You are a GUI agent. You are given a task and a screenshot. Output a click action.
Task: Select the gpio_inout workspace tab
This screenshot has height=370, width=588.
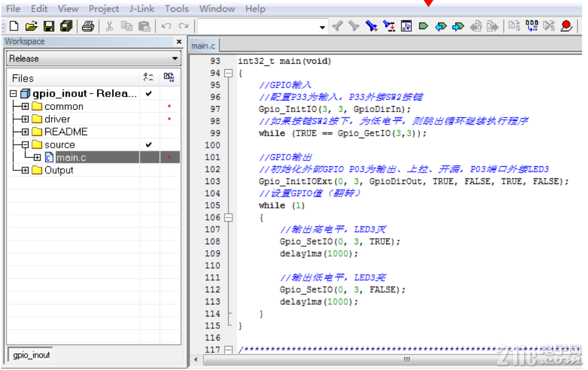pyautogui.click(x=31, y=355)
